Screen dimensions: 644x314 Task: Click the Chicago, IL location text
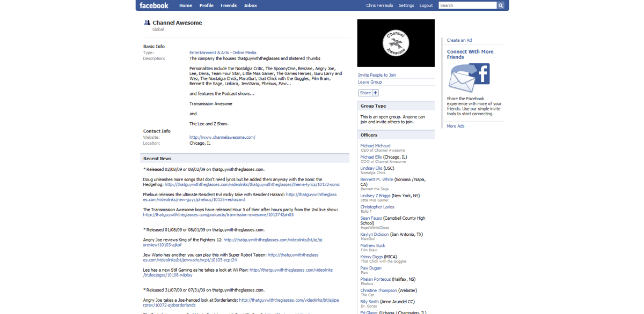click(x=200, y=143)
